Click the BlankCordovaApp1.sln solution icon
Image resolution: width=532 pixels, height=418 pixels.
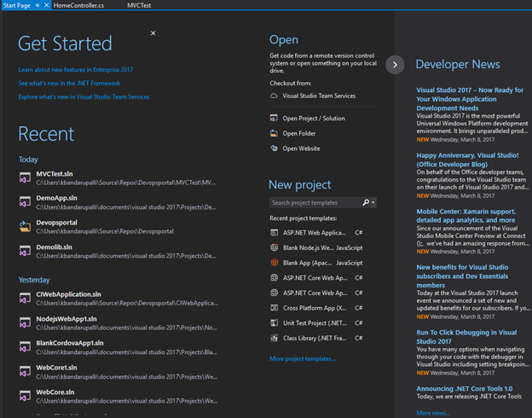pyautogui.click(x=25, y=347)
